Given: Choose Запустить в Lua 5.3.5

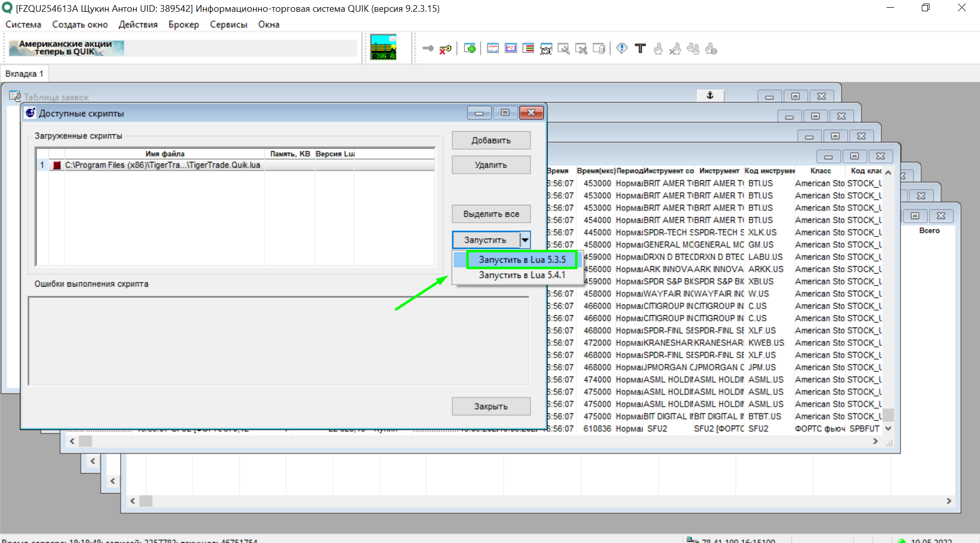Looking at the screenshot, I should [522, 259].
